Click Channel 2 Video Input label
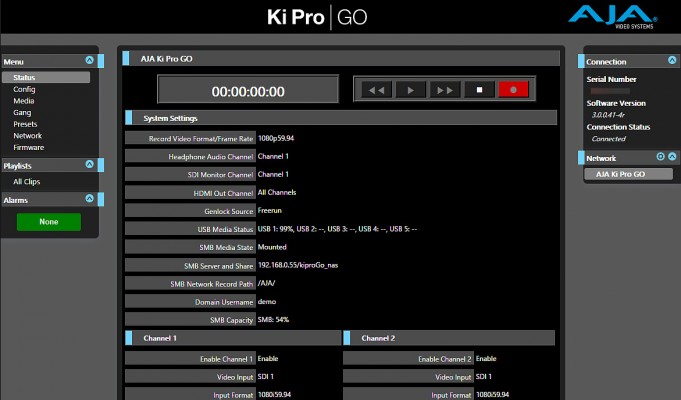The width and height of the screenshot is (681, 400). [x=408, y=377]
